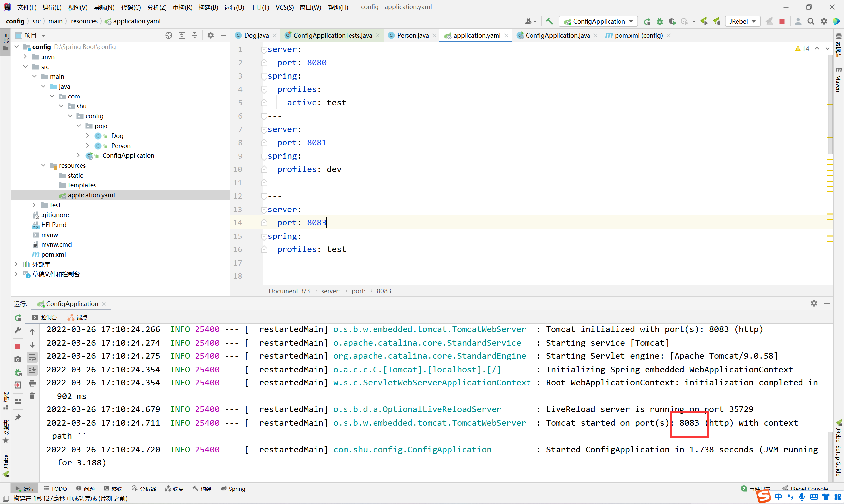This screenshot has width=844, height=504.
Task: Click the down arrow in the console toolbar
Action: click(x=32, y=344)
